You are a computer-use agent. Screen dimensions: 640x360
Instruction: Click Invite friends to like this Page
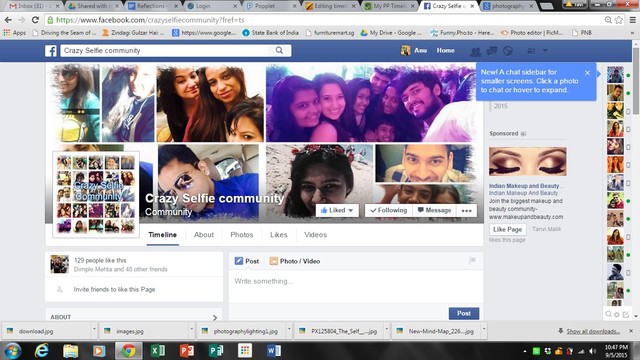tap(114, 289)
